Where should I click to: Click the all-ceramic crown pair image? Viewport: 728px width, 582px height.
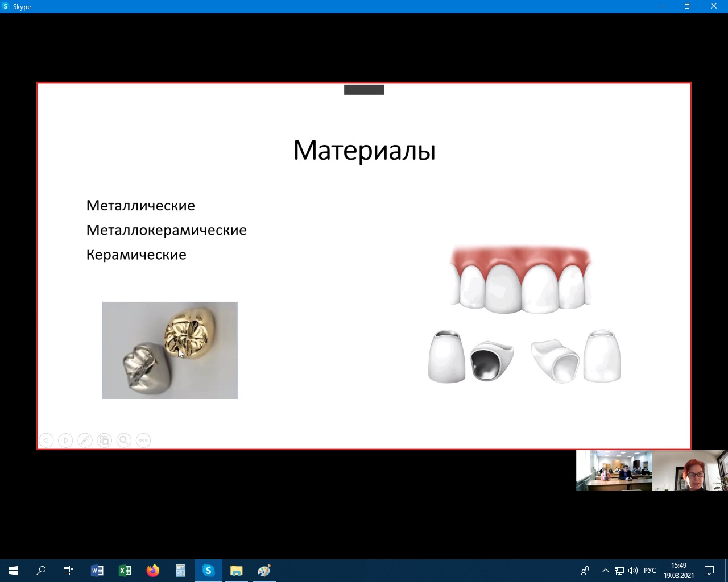[576, 356]
